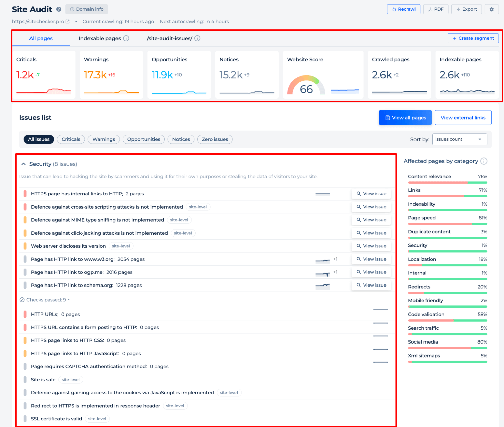View issue for Web server discloses its version
The image size is (504, 427).
click(371, 246)
